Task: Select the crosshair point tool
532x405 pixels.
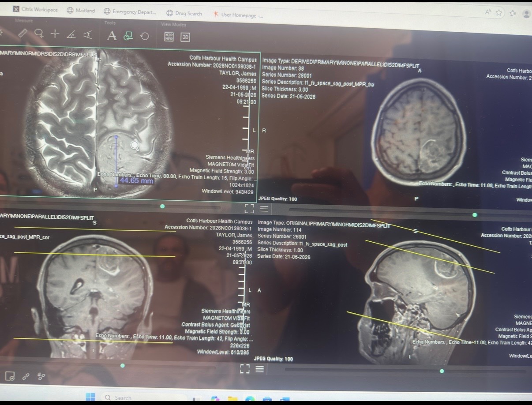Action: pyautogui.click(x=55, y=34)
